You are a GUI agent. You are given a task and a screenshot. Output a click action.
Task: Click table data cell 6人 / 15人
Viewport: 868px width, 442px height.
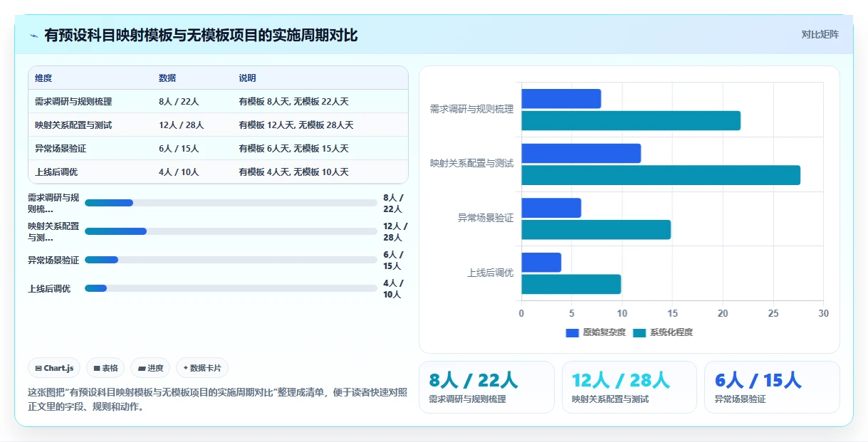coord(179,149)
